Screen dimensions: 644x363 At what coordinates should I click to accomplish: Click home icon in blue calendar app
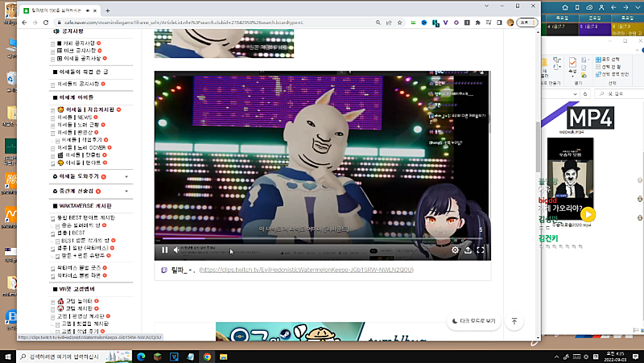[565, 7]
